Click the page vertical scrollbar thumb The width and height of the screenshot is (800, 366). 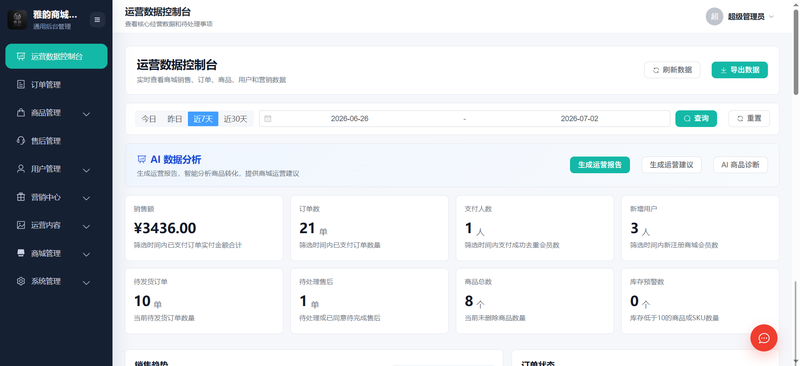click(795, 51)
